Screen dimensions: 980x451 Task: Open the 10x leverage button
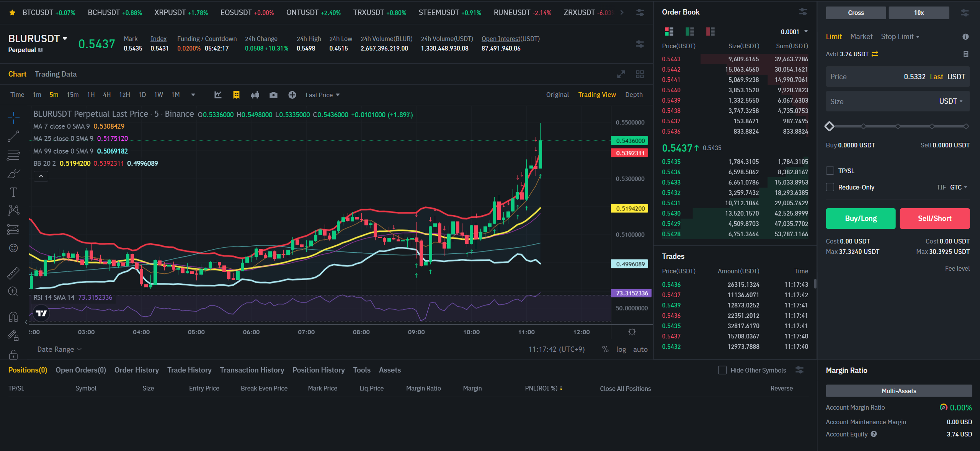[919, 13]
